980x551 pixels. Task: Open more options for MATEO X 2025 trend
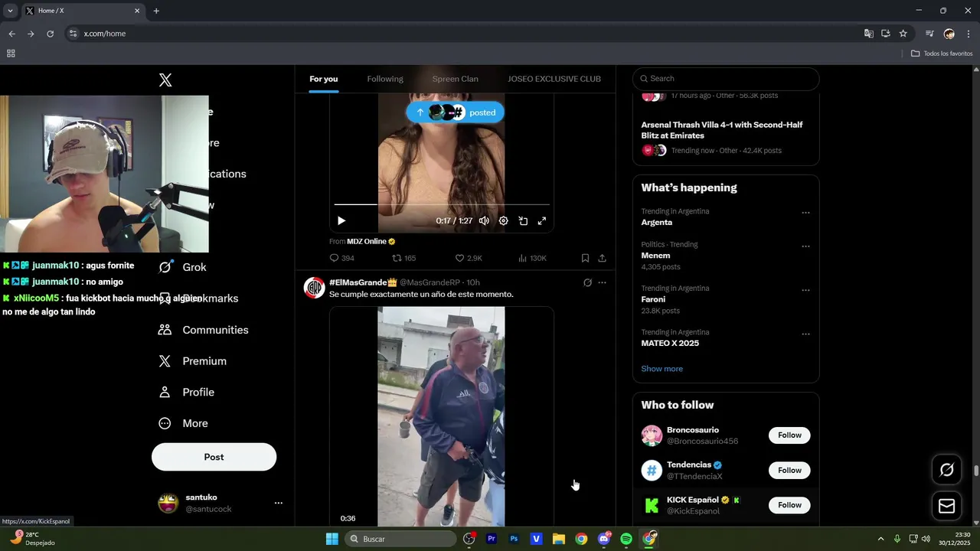click(x=805, y=334)
